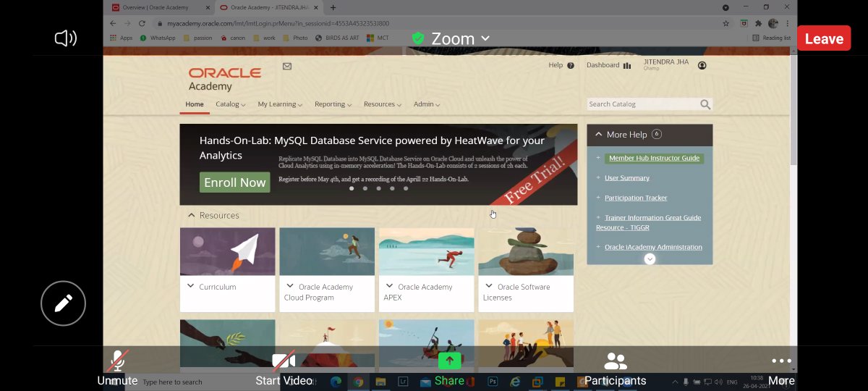Open the stacked stones Software Licenses thumbnail
The width and height of the screenshot is (868, 391).
pyautogui.click(x=526, y=251)
